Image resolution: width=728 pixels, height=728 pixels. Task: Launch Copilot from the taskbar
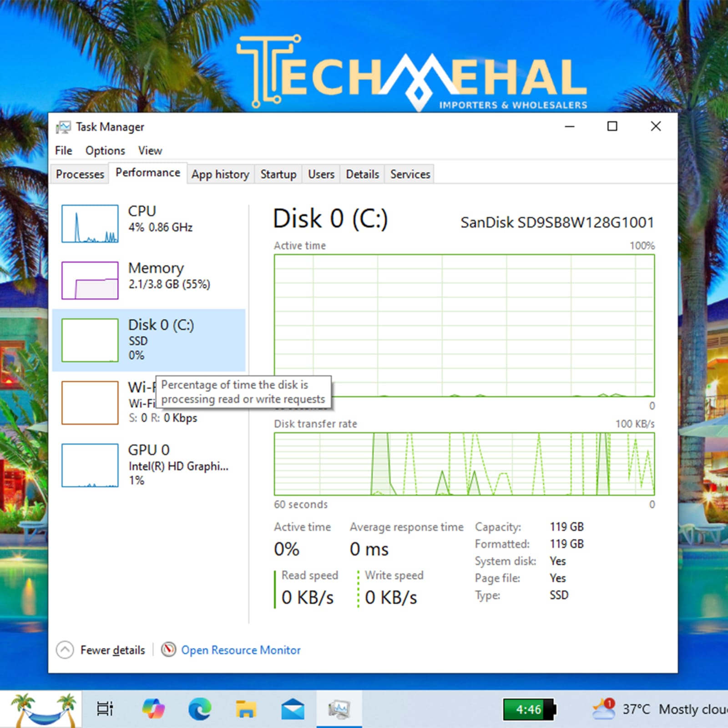coord(153,709)
